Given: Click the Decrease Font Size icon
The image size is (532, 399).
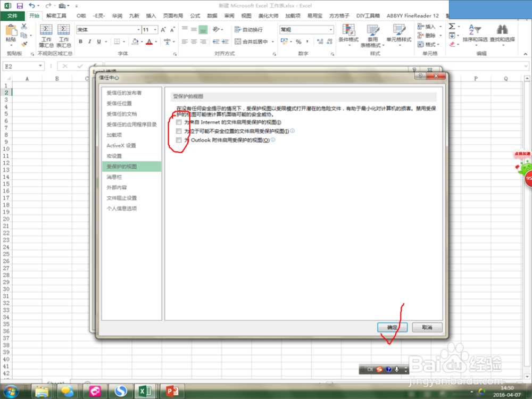Looking at the screenshot, I should [172, 30].
